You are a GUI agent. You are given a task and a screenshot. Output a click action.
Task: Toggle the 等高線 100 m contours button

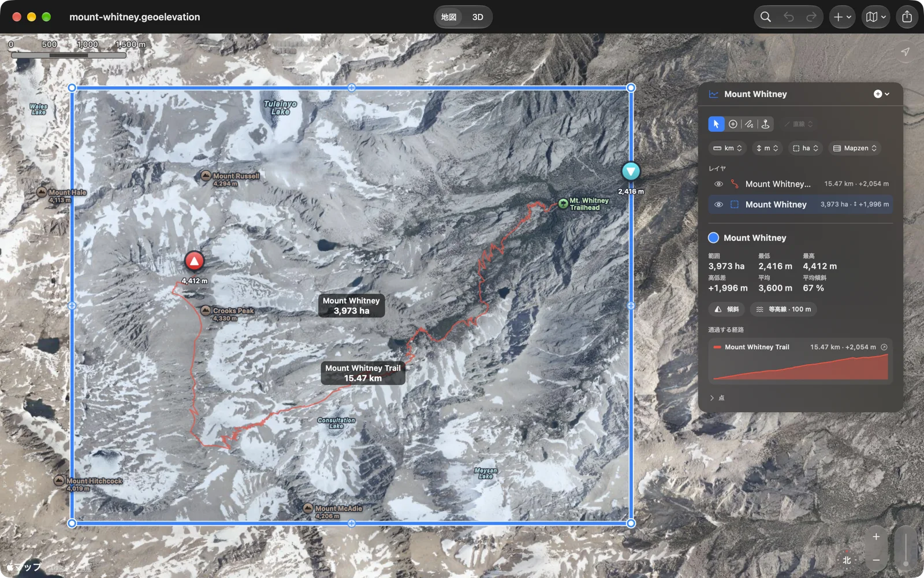(x=783, y=309)
